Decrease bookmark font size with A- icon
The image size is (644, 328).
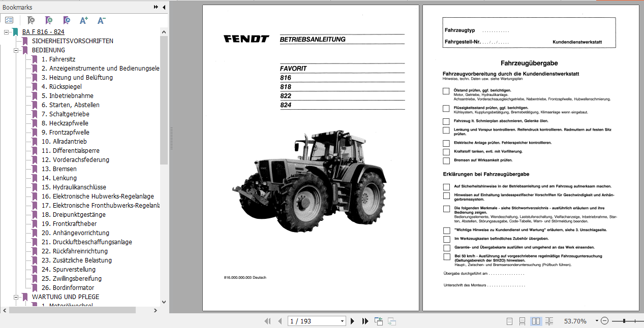101,20
